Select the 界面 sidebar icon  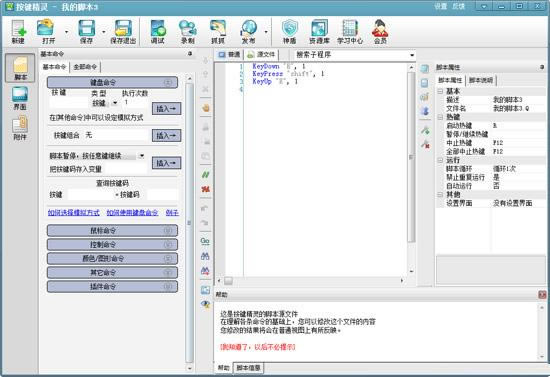[x=20, y=98]
